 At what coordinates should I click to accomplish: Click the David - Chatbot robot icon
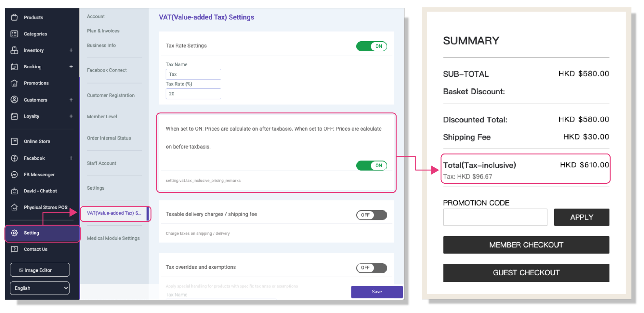pyautogui.click(x=14, y=191)
